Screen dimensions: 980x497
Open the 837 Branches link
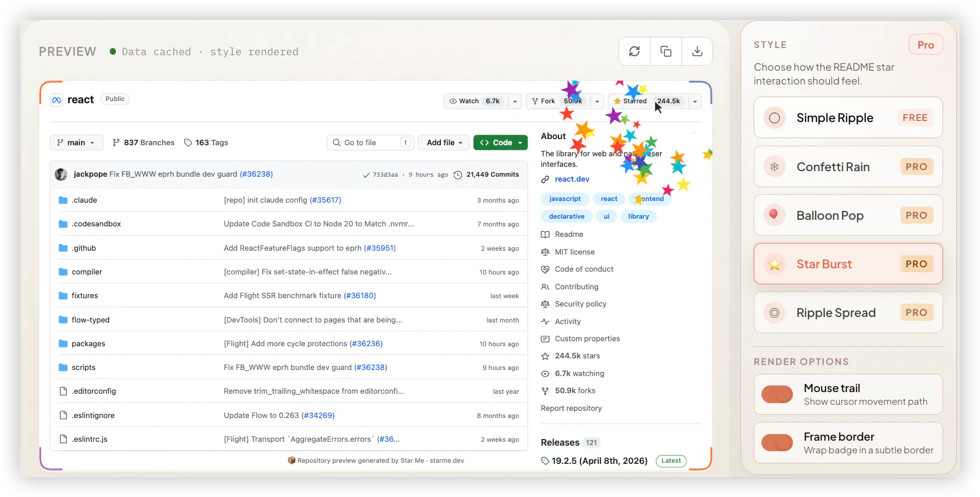tap(143, 142)
